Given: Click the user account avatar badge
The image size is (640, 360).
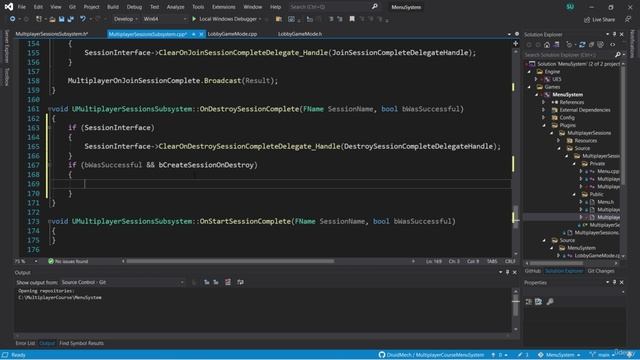Looking at the screenshot, I should click(570, 7).
